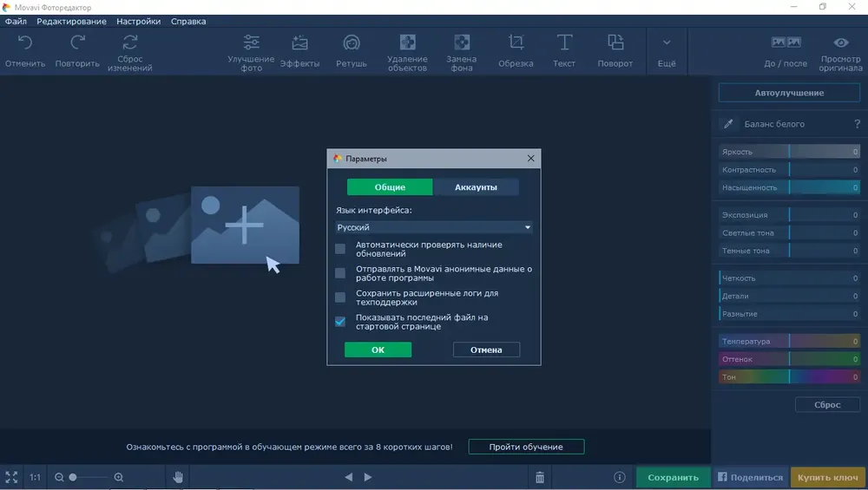Toggle the original preview (Просмотр оригинала) eye
Screen dimensions: 868x490
[840, 49]
